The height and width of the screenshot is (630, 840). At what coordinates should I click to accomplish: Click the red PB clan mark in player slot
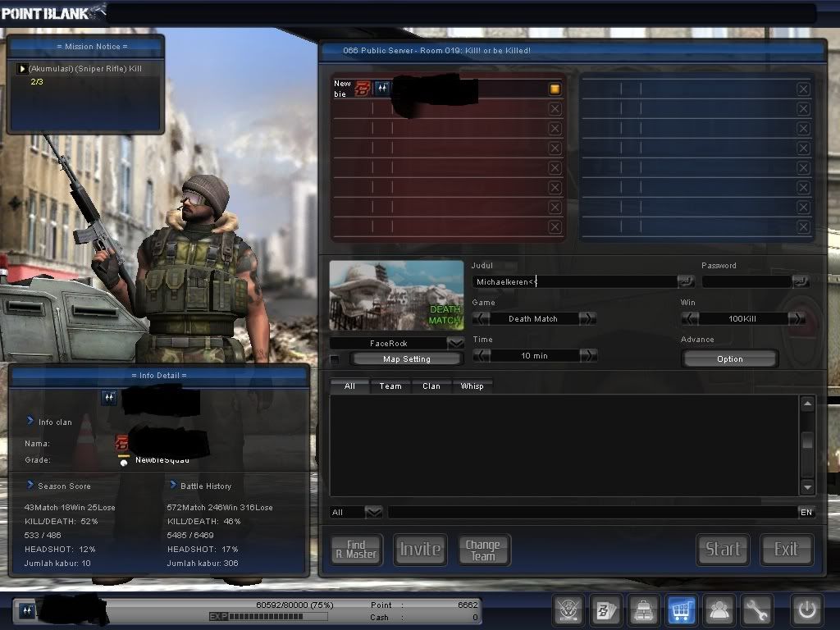pyautogui.click(x=363, y=89)
